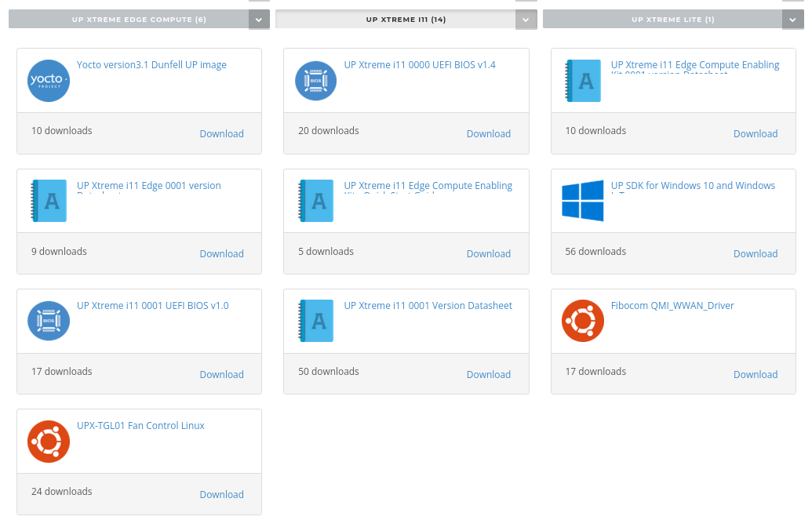Download the Fibocom QMI_WWAN_Driver
This screenshot has width=812, height=531.
(756, 375)
